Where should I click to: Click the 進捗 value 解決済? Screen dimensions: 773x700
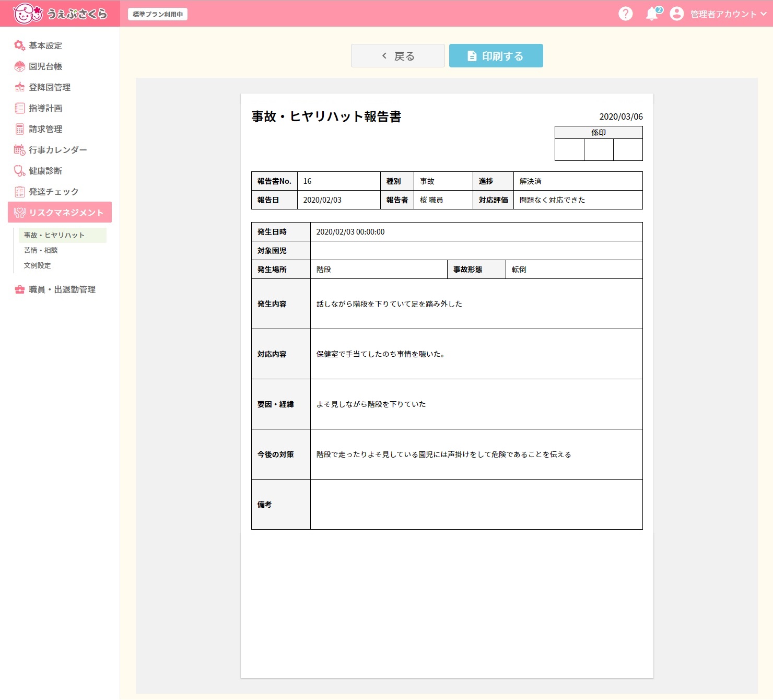point(530,181)
